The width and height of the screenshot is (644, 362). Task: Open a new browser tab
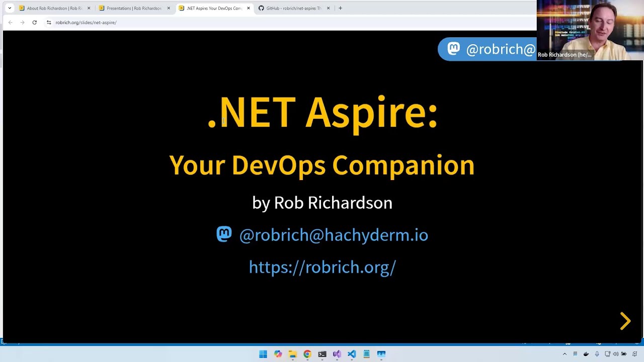pyautogui.click(x=340, y=8)
